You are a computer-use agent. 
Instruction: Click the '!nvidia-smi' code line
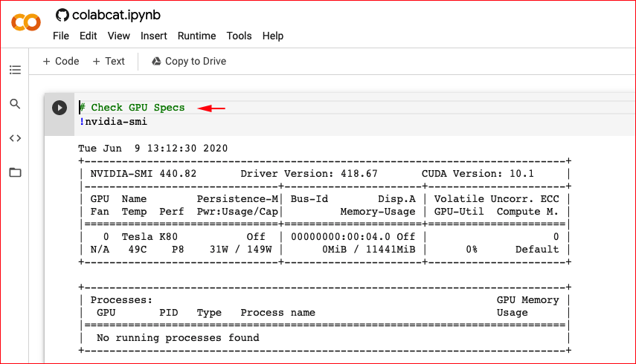pos(113,122)
